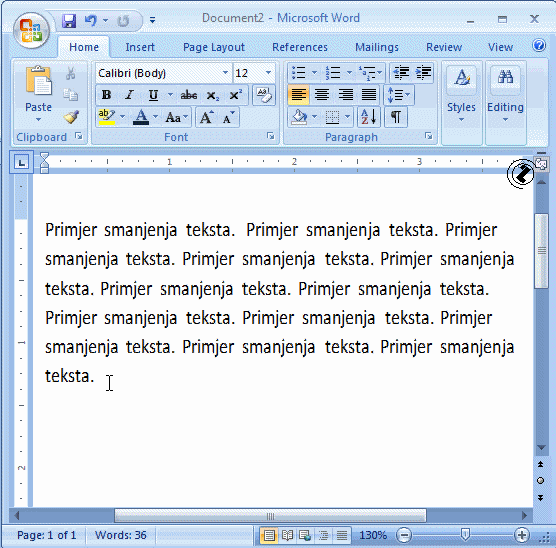Open the numbering list dropdown arrow
This screenshot has width=556, height=548.
349,73
